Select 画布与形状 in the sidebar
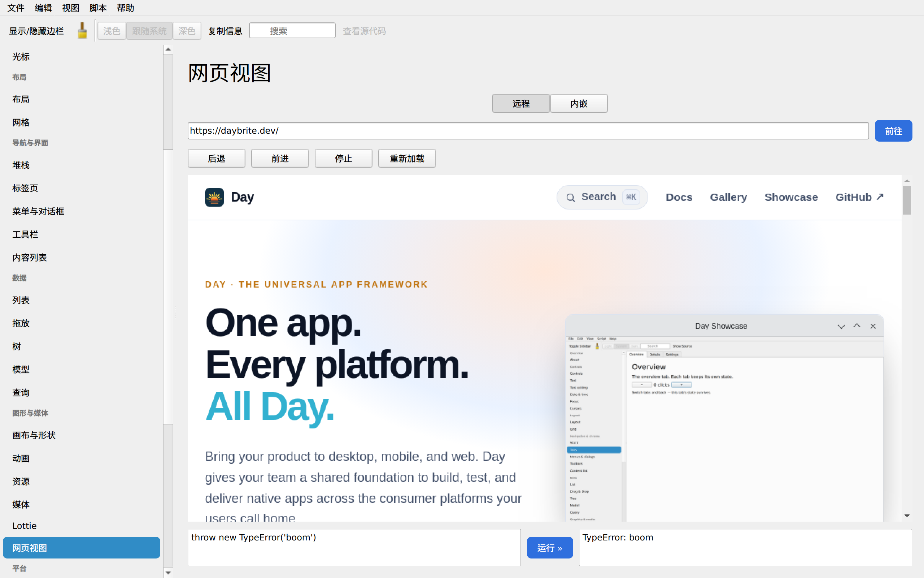 pos(81,435)
